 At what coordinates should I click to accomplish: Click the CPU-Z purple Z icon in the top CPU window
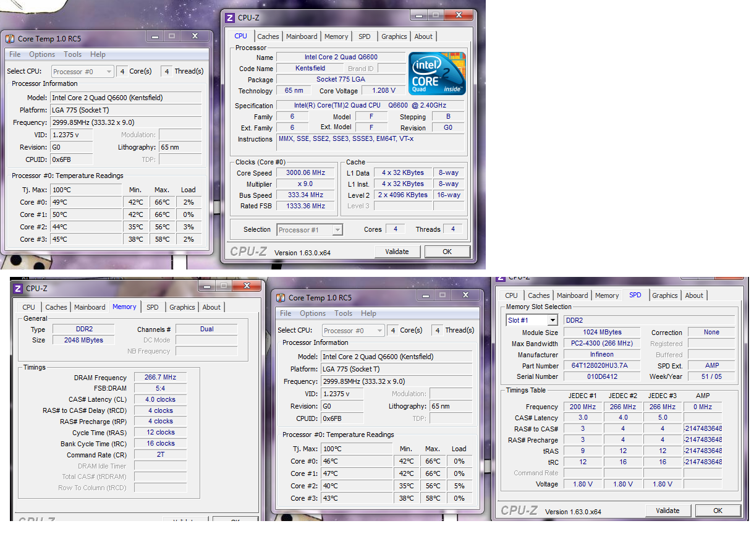[230, 18]
